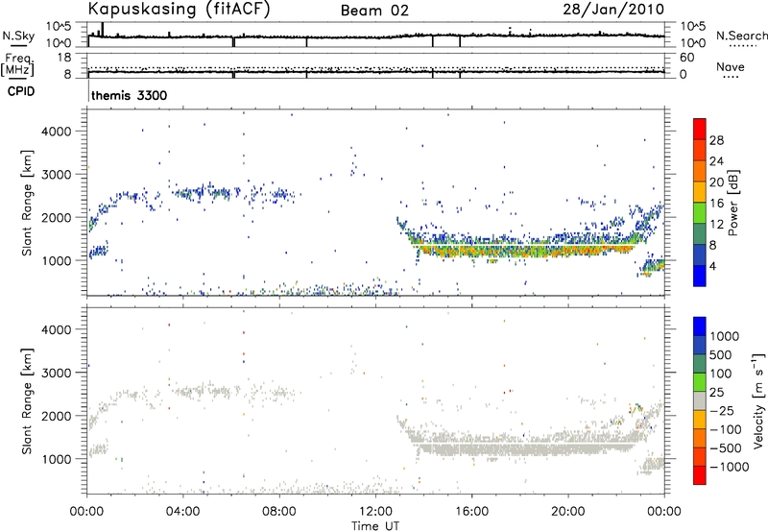
Task: Click the '4000' tick on the power panel
Action: tap(57, 132)
